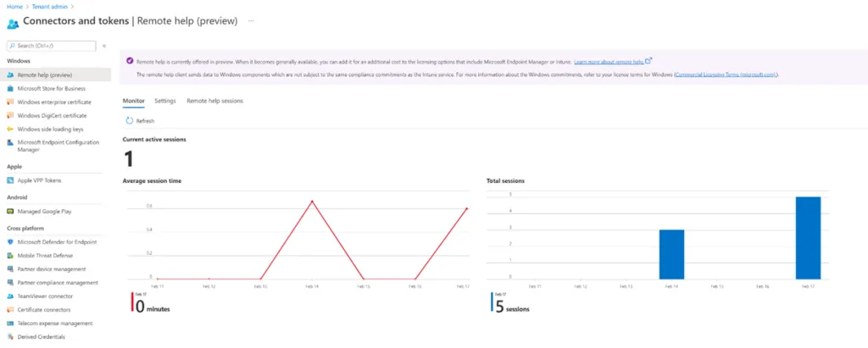Select the Monitor tab
Image resolution: width=868 pixels, height=348 pixels.
click(134, 101)
